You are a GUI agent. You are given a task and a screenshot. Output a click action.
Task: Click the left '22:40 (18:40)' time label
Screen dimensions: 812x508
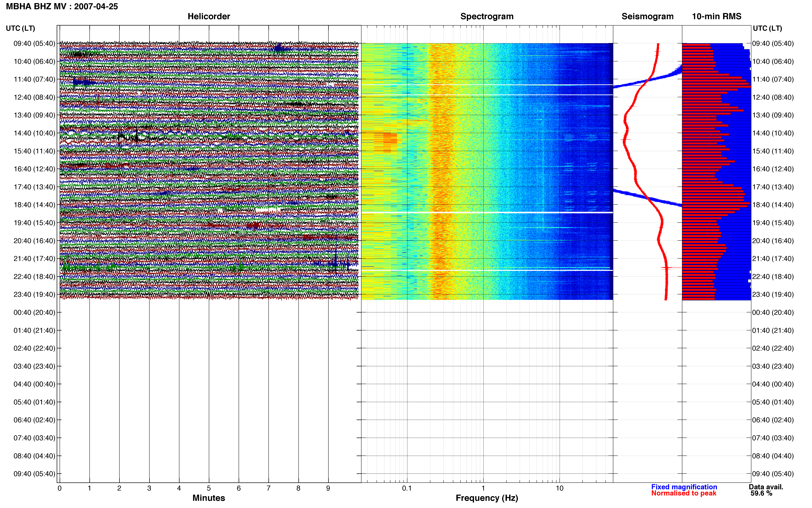[x=34, y=277]
